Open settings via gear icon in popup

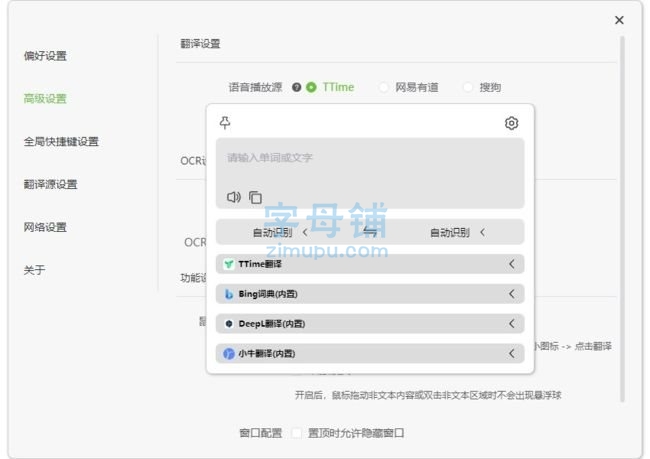point(511,123)
